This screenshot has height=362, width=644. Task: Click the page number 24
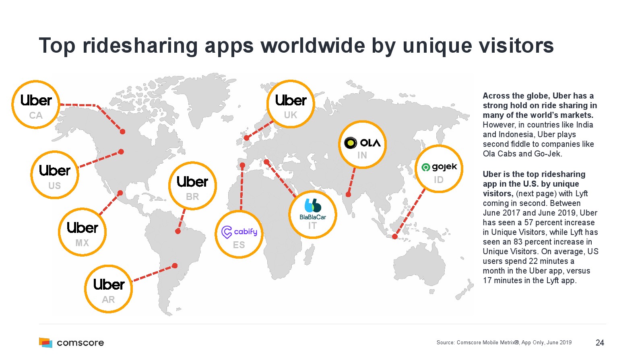coord(600,343)
